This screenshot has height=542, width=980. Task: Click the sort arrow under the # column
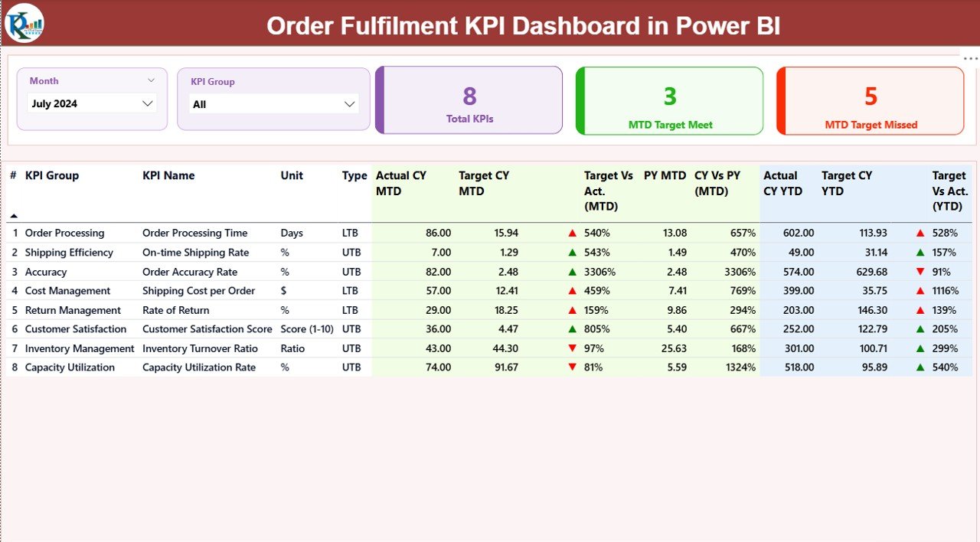pyautogui.click(x=13, y=217)
